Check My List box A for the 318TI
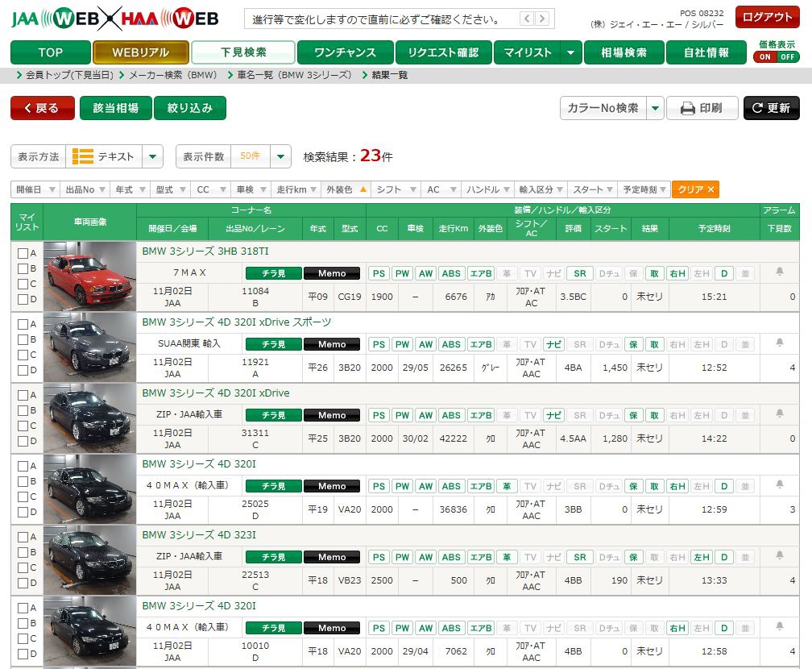The height and width of the screenshot is (669, 812). point(23,253)
